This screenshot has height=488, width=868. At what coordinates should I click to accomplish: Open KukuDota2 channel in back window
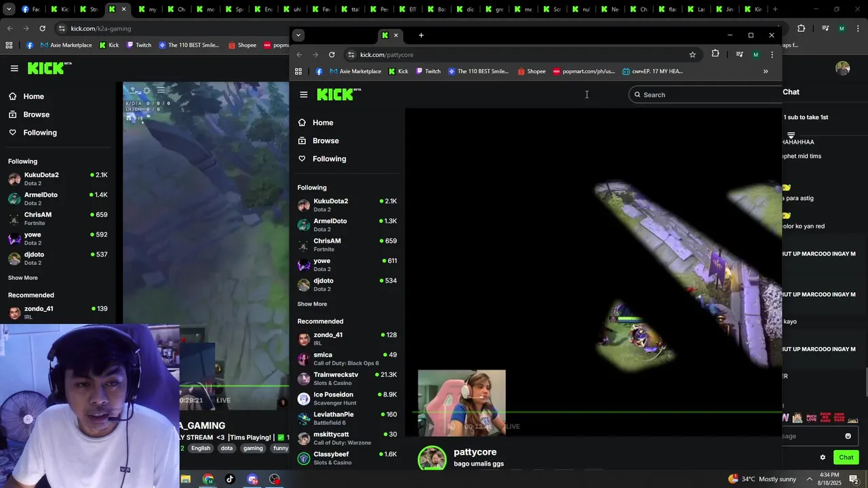[58, 179]
